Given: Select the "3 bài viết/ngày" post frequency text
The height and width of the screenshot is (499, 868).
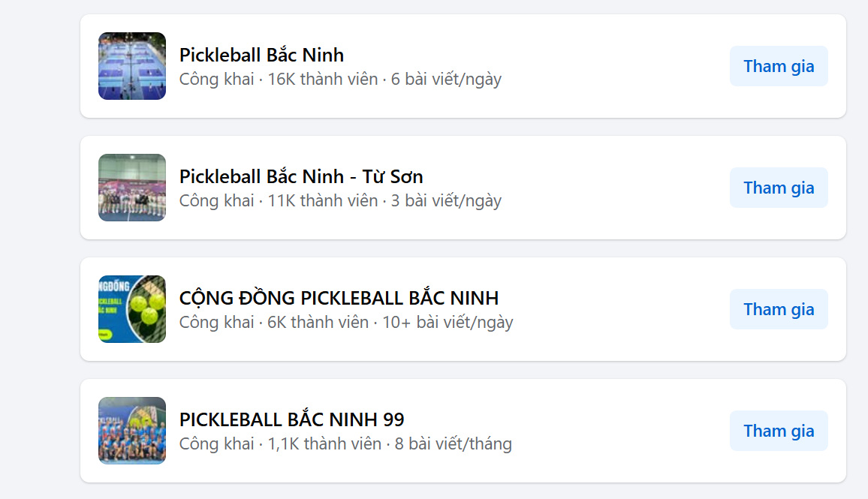Looking at the screenshot, I should coord(446,200).
